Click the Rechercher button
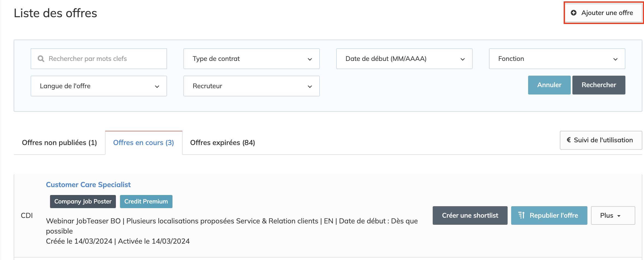 pyautogui.click(x=599, y=85)
